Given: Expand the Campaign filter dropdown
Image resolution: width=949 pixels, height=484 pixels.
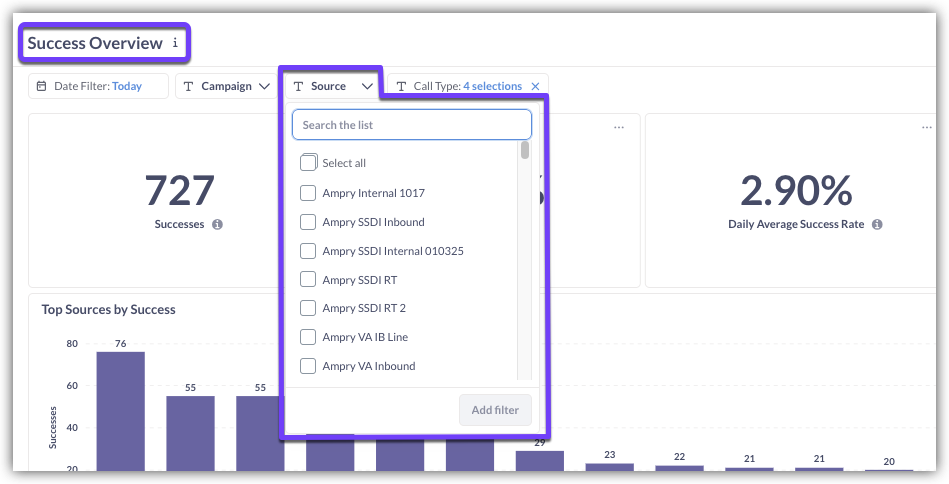Looking at the screenshot, I should point(264,86).
